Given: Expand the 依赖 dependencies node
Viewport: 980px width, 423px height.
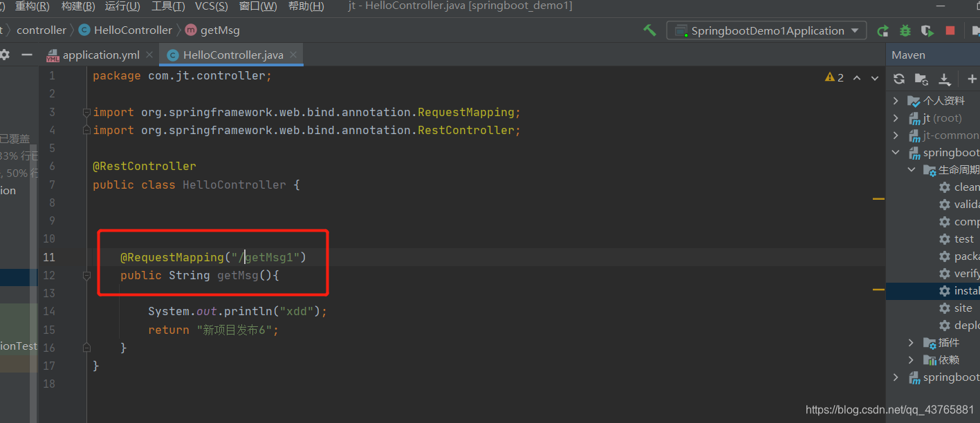Looking at the screenshot, I should (912, 360).
